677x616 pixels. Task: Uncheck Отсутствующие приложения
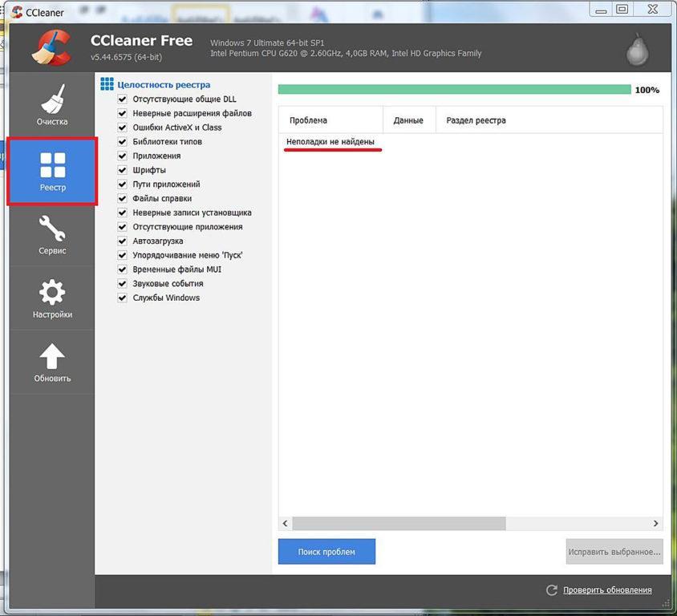pos(122,227)
